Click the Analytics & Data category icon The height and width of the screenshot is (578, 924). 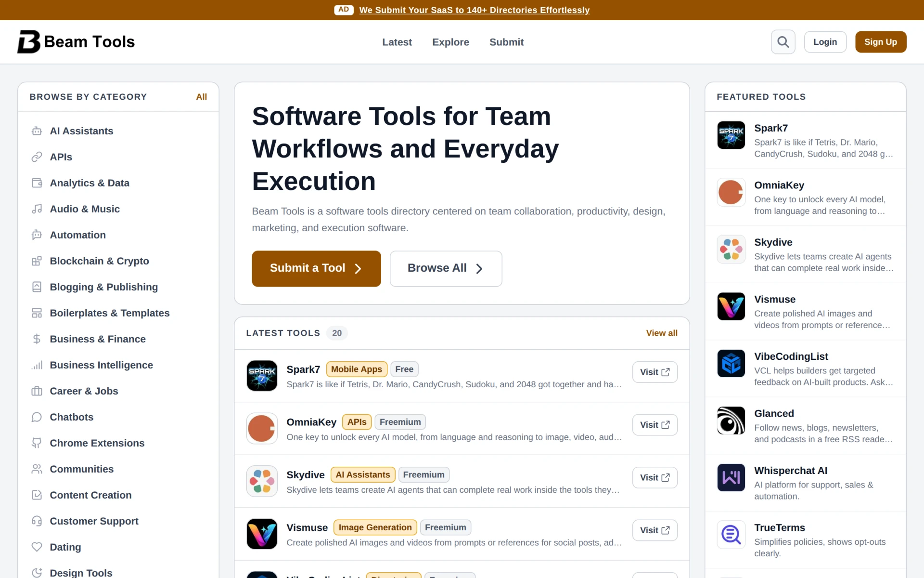coord(37,183)
